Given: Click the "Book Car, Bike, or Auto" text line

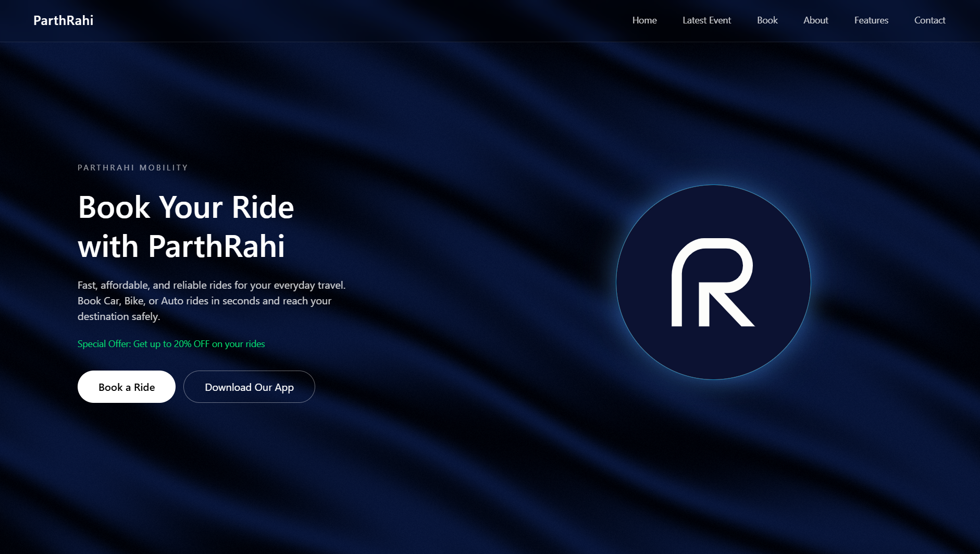Looking at the screenshot, I should pos(204,301).
